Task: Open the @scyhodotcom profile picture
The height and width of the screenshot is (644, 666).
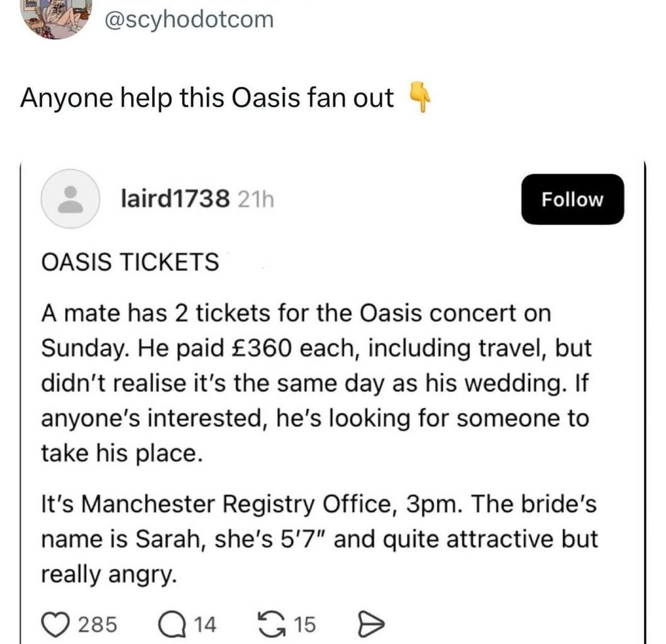Action: [56, 17]
